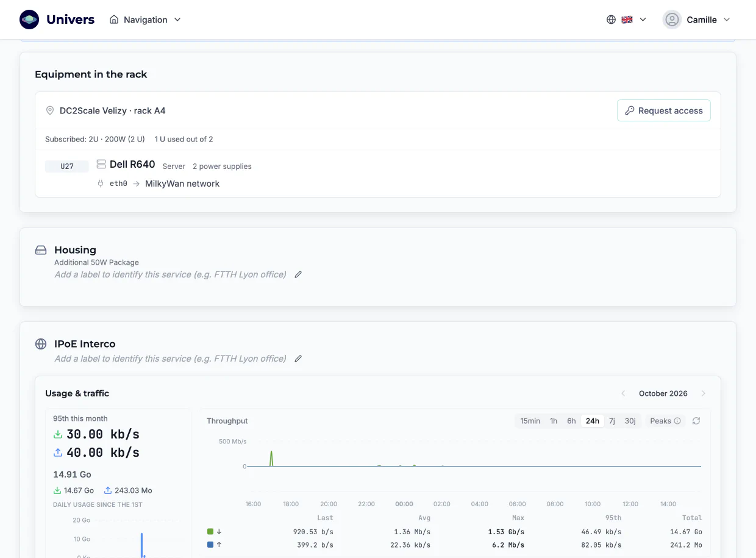Select the 1h throughput range
Image resolution: width=756 pixels, height=558 pixels.
(554, 421)
